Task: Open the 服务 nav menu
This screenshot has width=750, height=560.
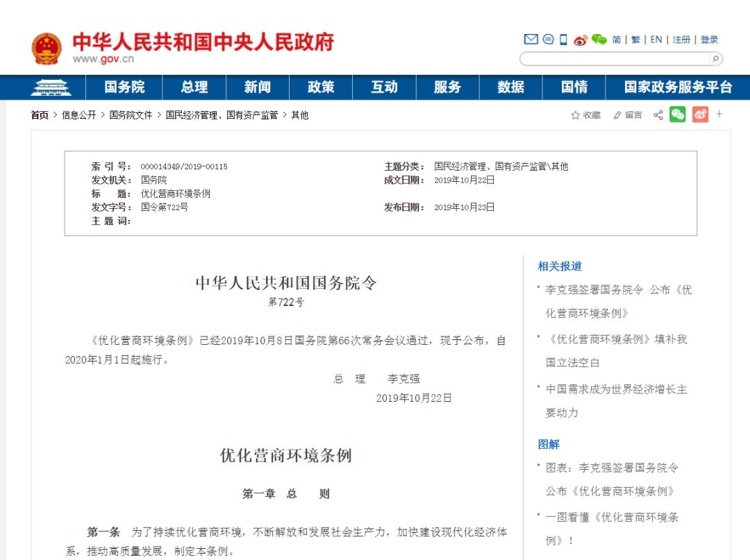Action: tap(447, 87)
